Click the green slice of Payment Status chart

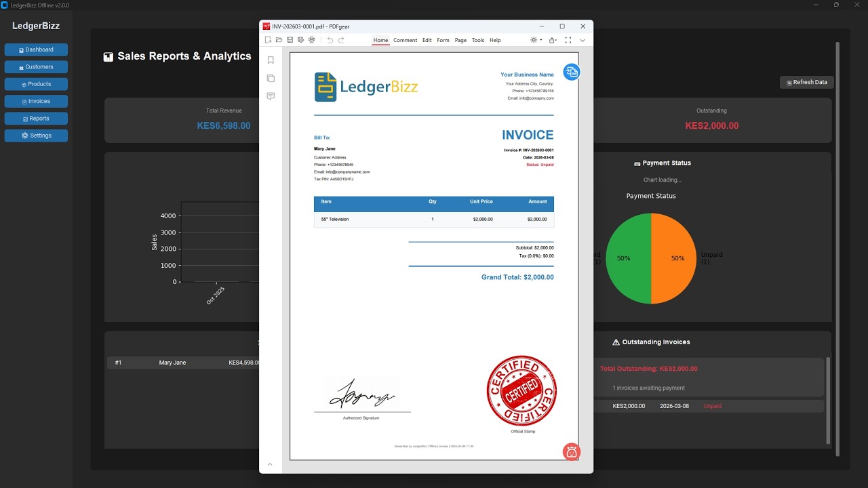click(x=628, y=258)
